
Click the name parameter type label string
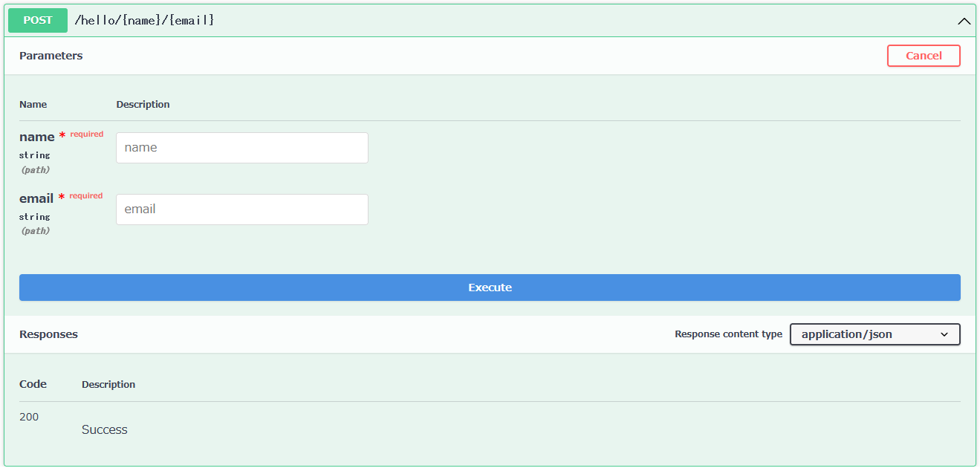click(x=35, y=155)
